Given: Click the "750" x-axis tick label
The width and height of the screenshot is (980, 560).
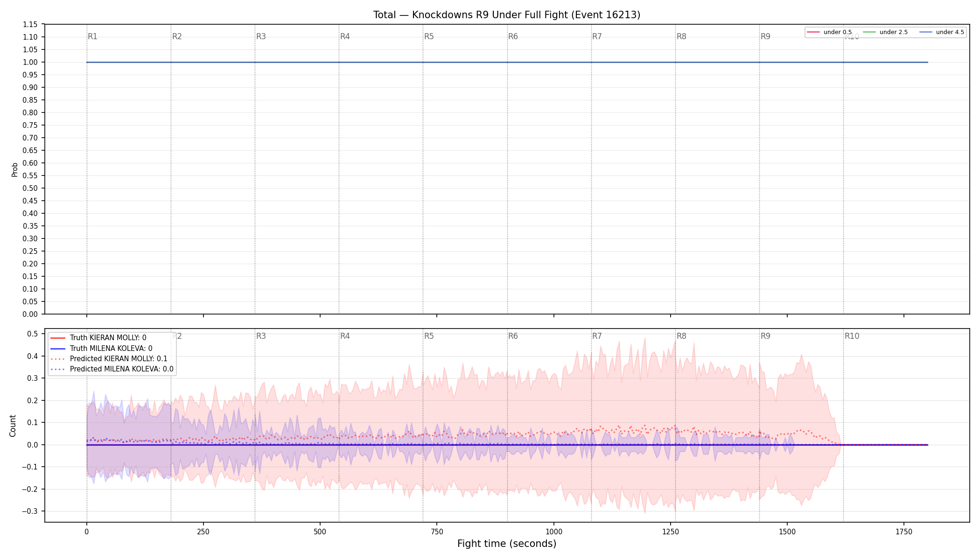Looking at the screenshot, I should 437,532.
